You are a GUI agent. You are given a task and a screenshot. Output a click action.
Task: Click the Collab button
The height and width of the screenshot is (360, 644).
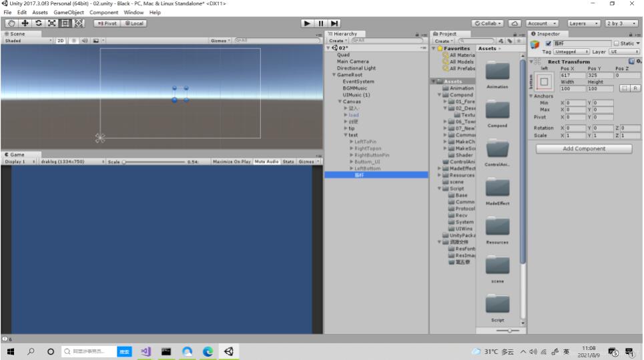[x=488, y=23]
